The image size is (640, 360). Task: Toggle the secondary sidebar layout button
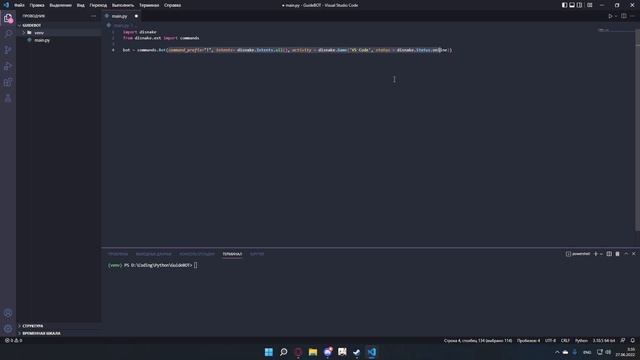(580, 5)
